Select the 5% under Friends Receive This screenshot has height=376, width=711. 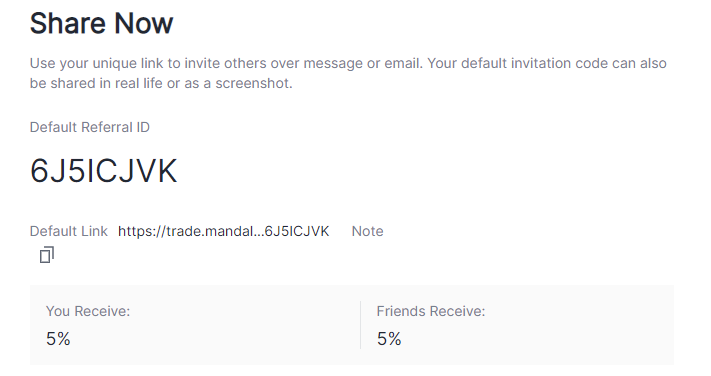click(x=389, y=339)
